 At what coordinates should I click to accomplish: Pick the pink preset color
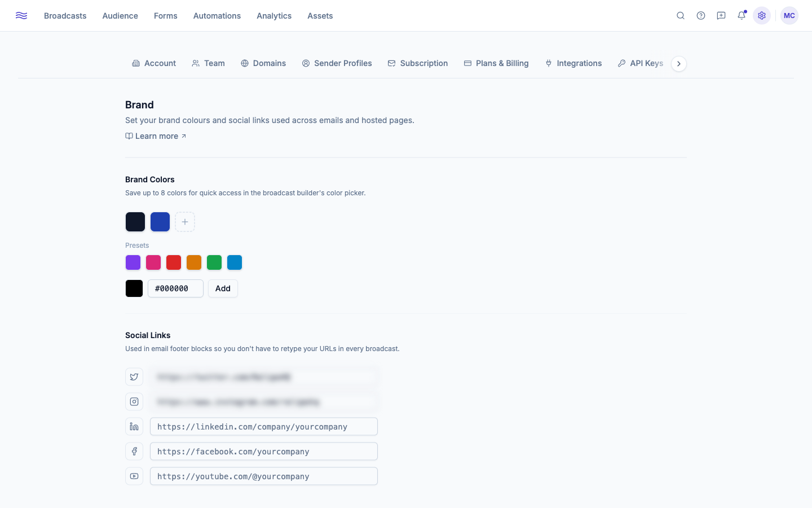tap(153, 262)
